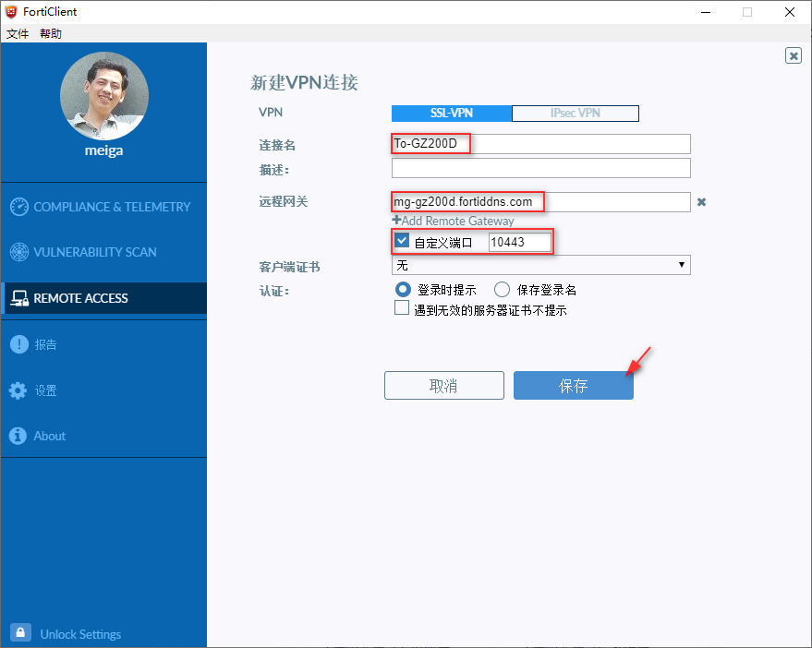Select the Remote Access computer icon
This screenshot has width=812, height=648.
[x=19, y=298]
